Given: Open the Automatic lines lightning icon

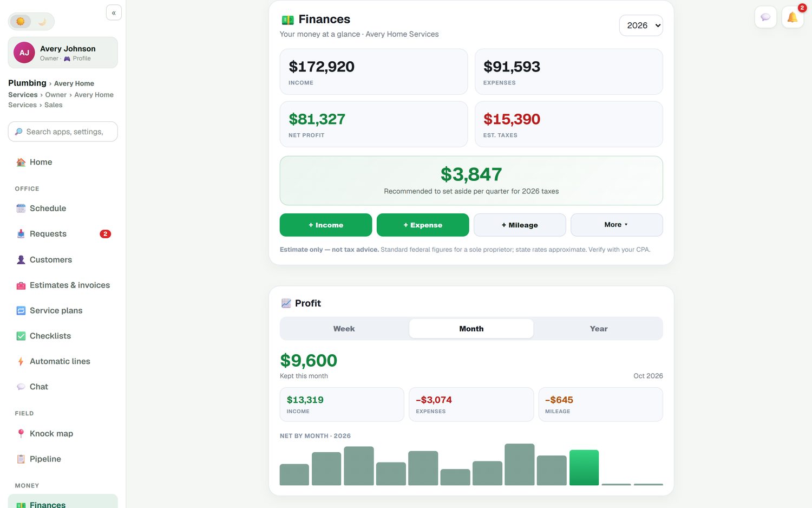Looking at the screenshot, I should point(21,362).
